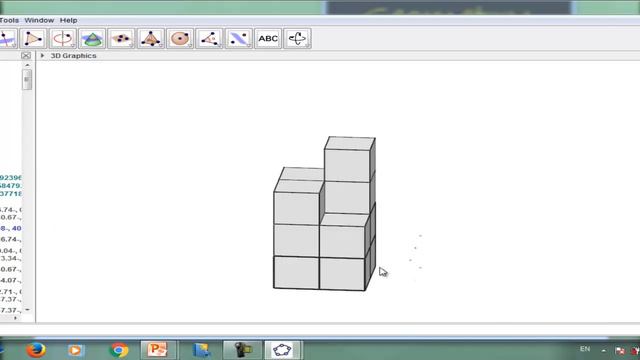Select the Perpendicular Line tool
Viewport: 640px width, 360px height.
click(7, 39)
